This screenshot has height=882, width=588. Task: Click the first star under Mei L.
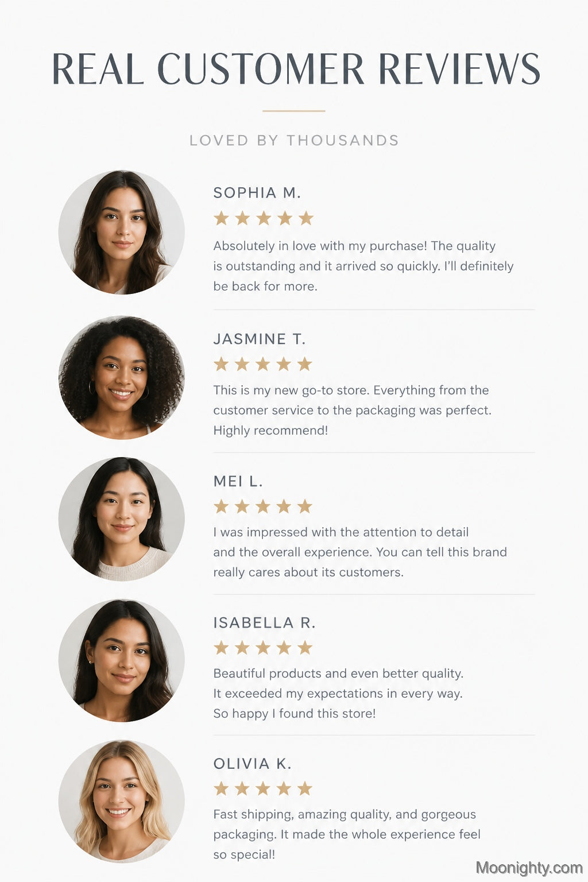(221, 506)
